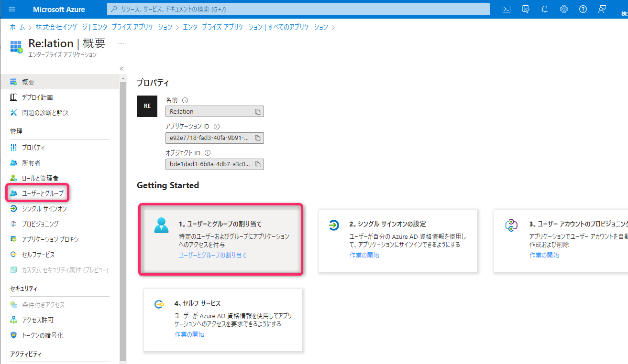Open the help question mark icon
This screenshot has width=628, height=364.
tap(583, 9)
